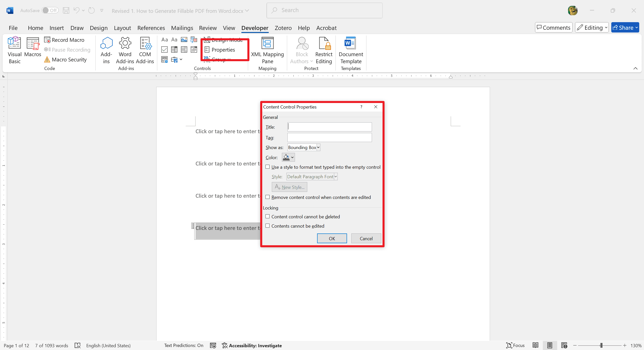Open the Mailings tab

pyautogui.click(x=182, y=28)
